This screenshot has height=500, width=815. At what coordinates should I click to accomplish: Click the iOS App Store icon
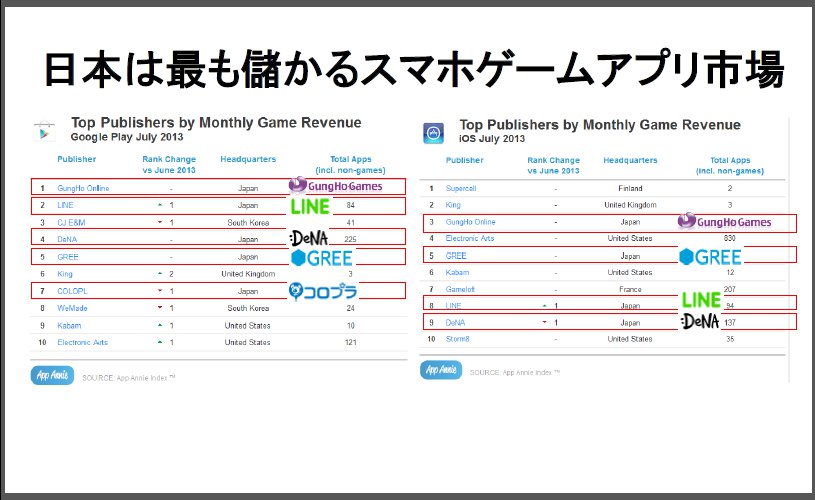pos(433,134)
